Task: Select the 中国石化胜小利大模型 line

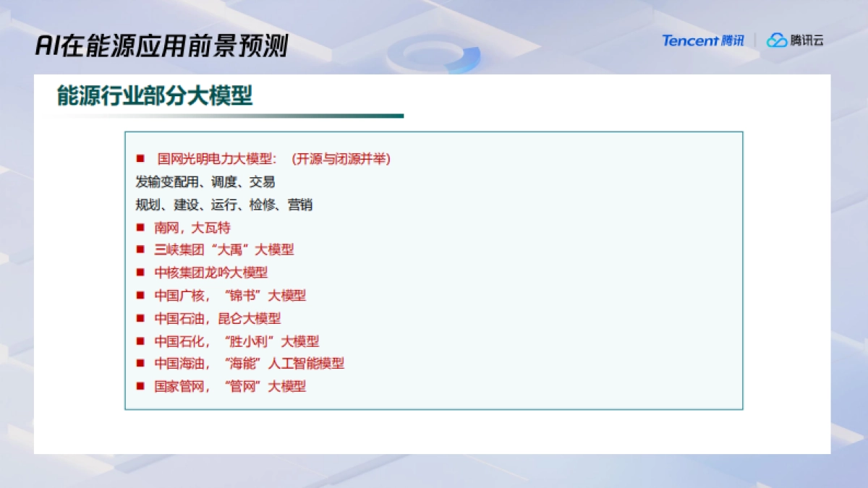Action: point(237,341)
